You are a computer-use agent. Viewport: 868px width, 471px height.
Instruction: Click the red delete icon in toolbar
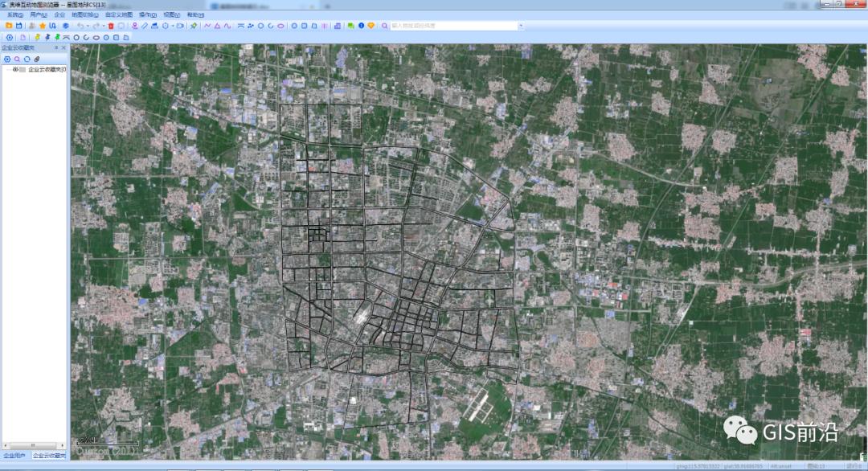(x=111, y=26)
